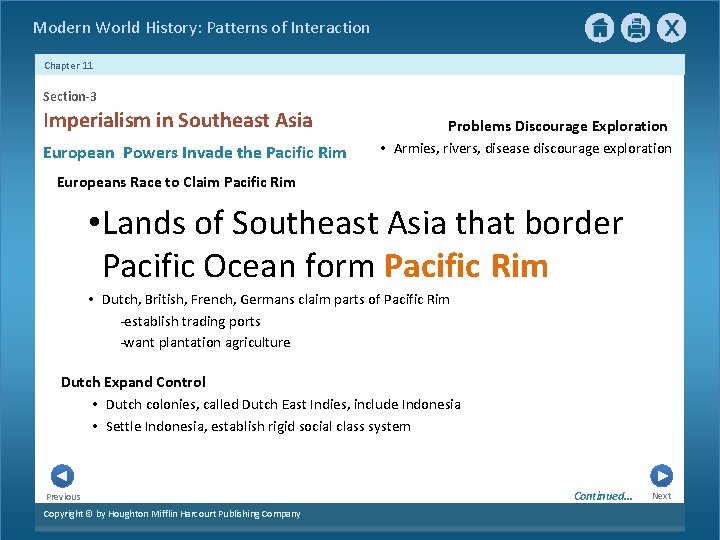Click '-want plantation agriculture' line
The width and height of the screenshot is (720, 540).
[205, 343]
